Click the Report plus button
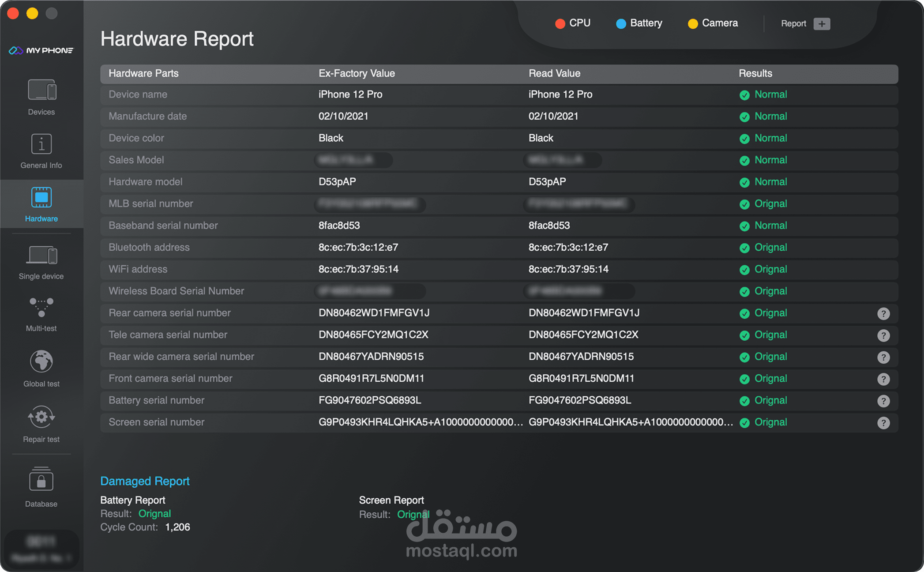The image size is (924, 572). coord(822,24)
